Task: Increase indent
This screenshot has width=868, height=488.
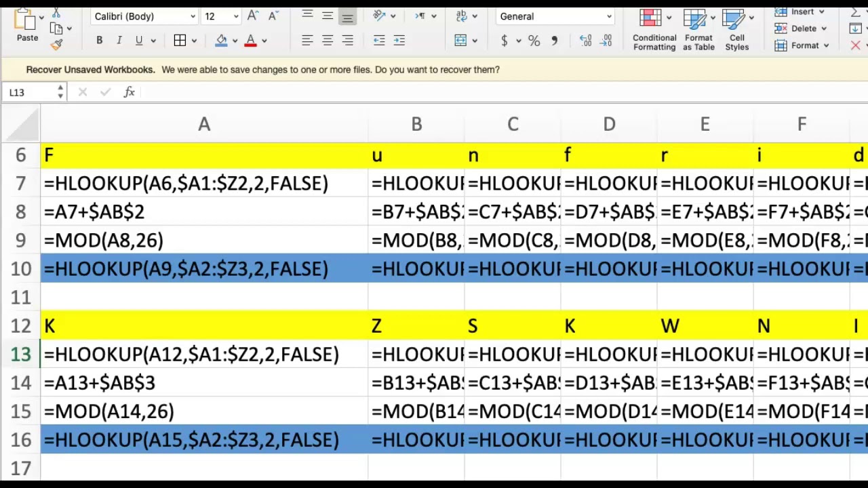Action: (399, 41)
